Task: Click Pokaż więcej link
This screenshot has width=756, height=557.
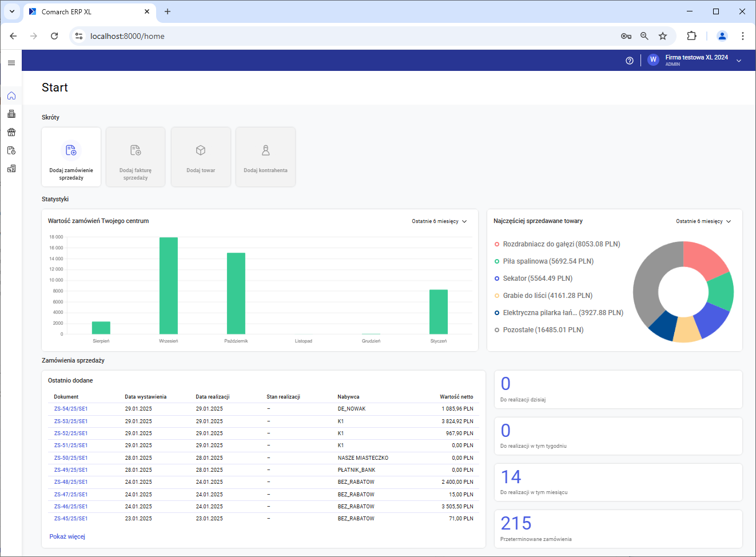Action: pyautogui.click(x=67, y=536)
